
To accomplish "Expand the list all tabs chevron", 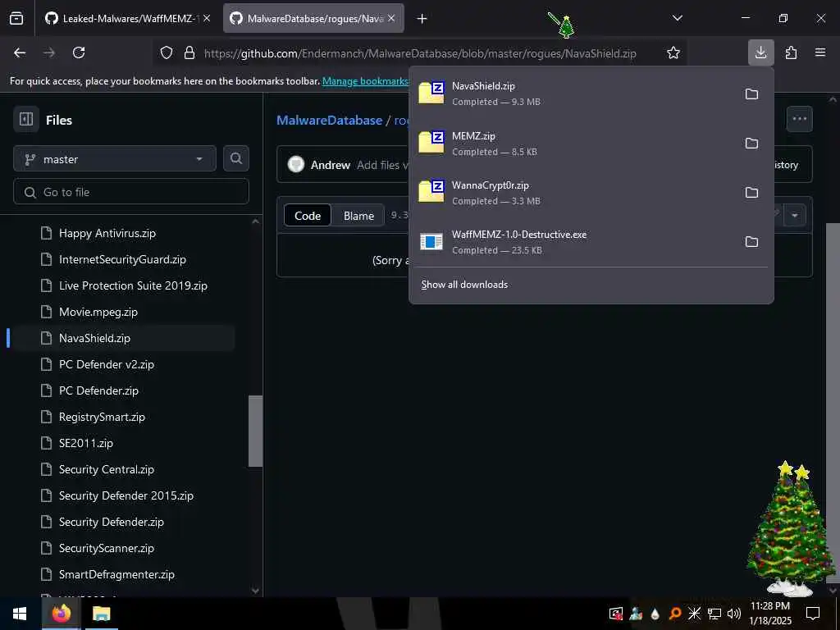I will coord(677,18).
